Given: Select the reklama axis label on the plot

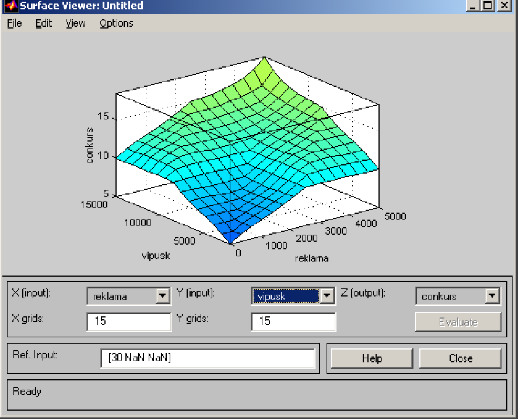Looking at the screenshot, I should click(x=311, y=258).
